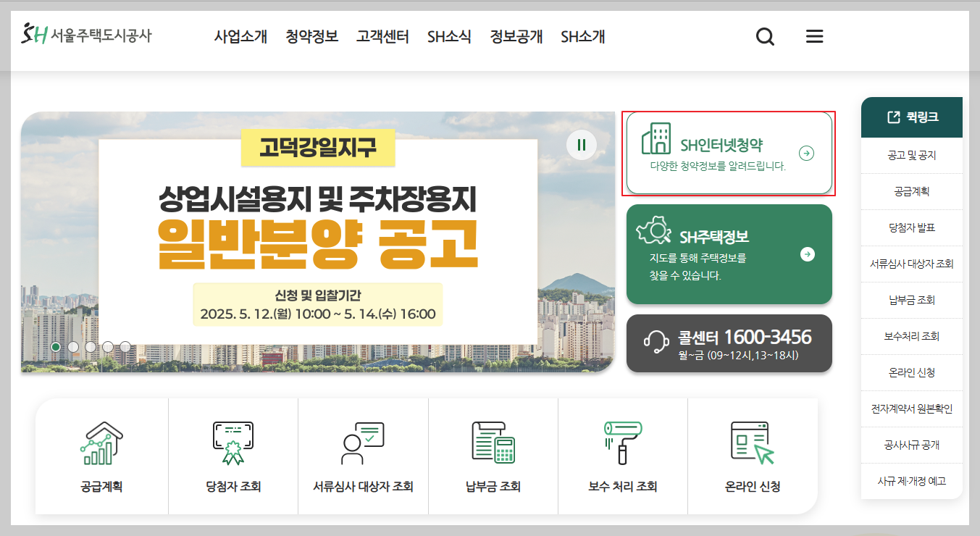The width and height of the screenshot is (980, 536).
Task: Open the 고덕강일지구 일반분양 공고 banner
Action: coord(318,242)
